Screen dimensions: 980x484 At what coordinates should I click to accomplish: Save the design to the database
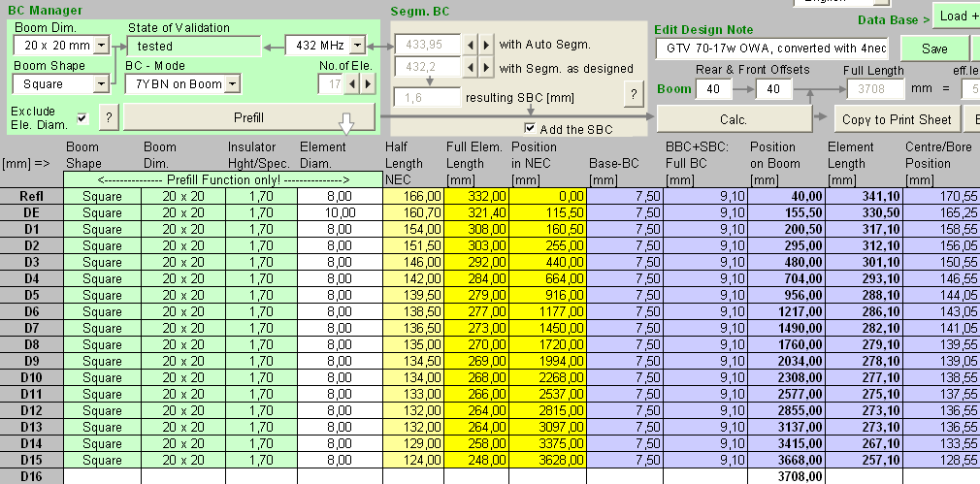pos(933,48)
